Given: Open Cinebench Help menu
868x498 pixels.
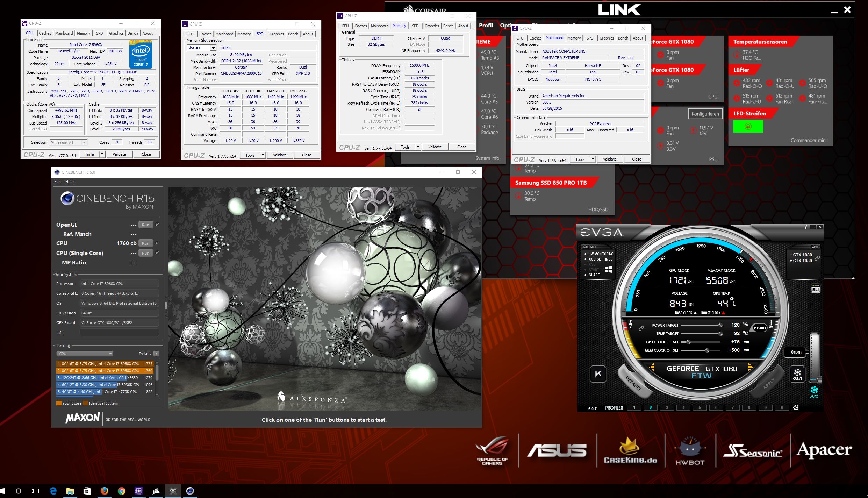Looking at the screenshot, I should pos(70,182).
